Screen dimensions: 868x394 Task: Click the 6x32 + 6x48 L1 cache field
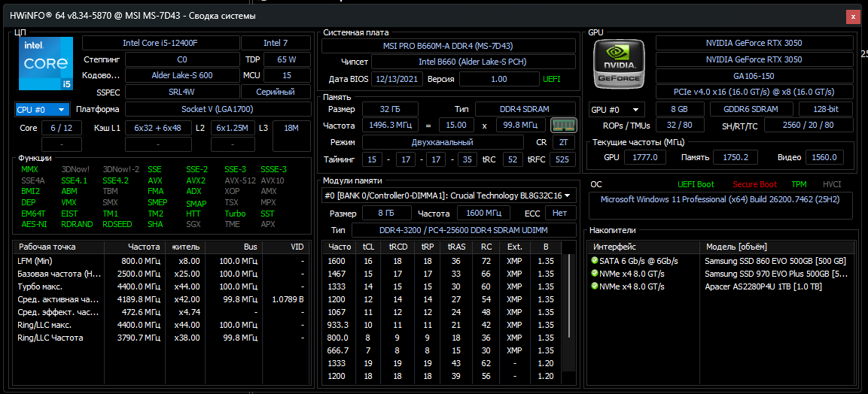click(x=158, y=128)
